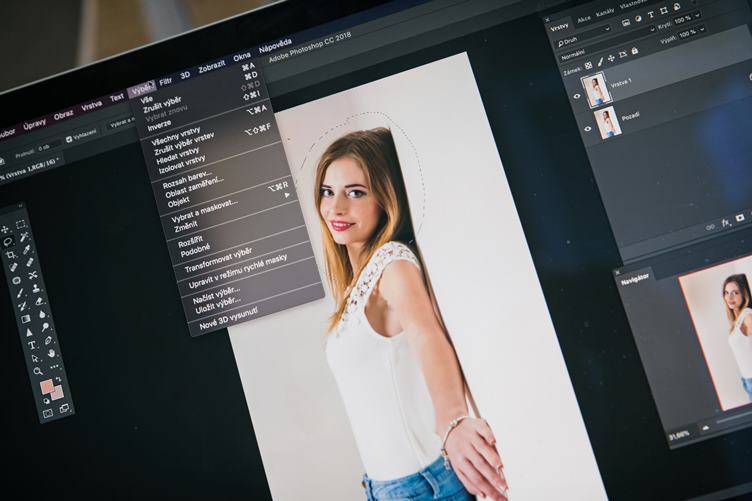Viewport: 752px width, 501px height.
Task: Select the Vrstva 1 layer thumbnail
Action: (596, 90)
